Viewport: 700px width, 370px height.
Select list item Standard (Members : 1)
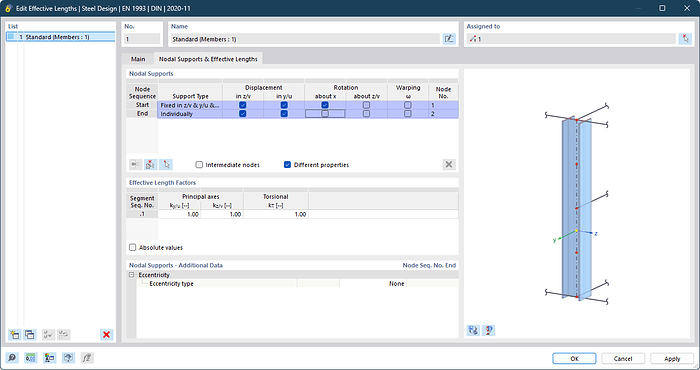61,37
